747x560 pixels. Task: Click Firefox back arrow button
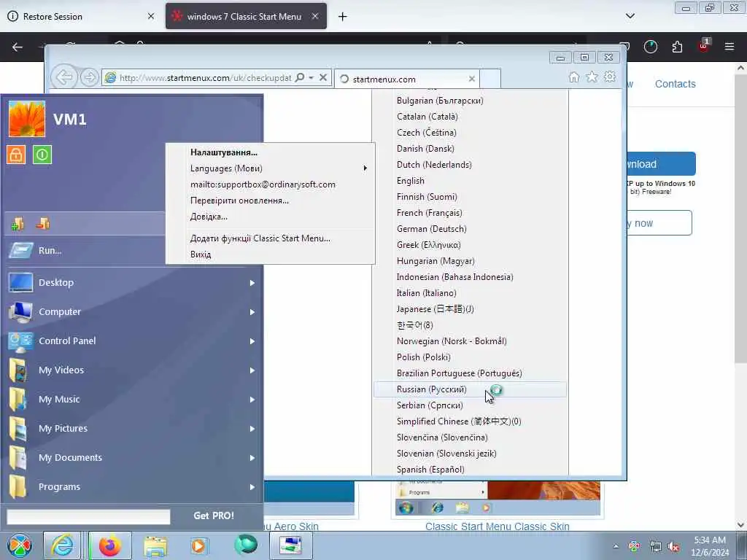coord(18,47)
